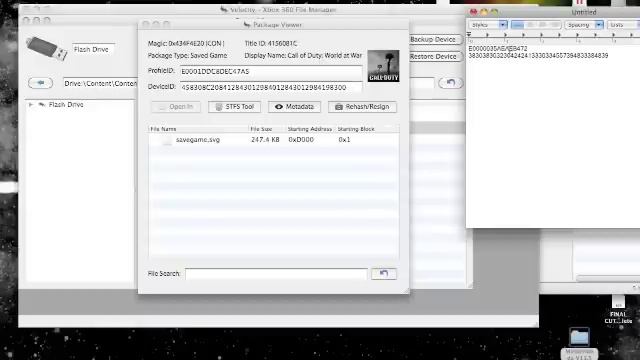
Task: Select the savegame.svg file row
Action: click(x=273, y=140)
